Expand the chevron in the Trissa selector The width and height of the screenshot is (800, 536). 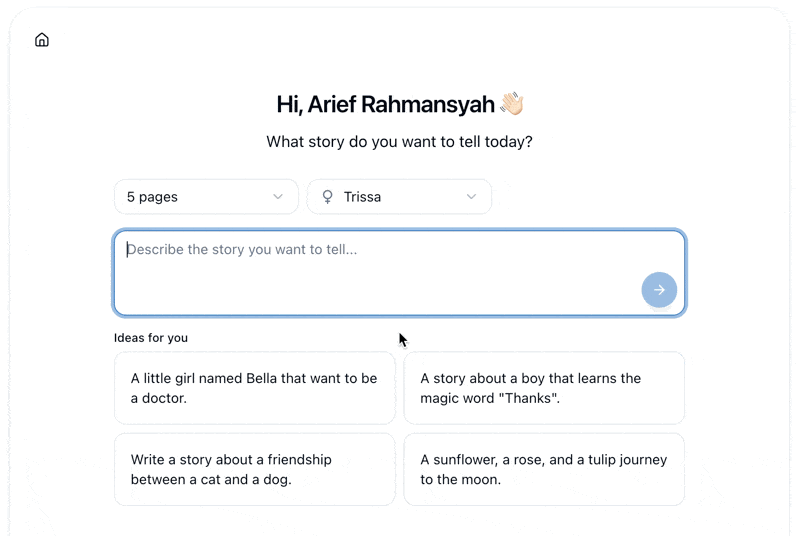(x=471, y=197)
